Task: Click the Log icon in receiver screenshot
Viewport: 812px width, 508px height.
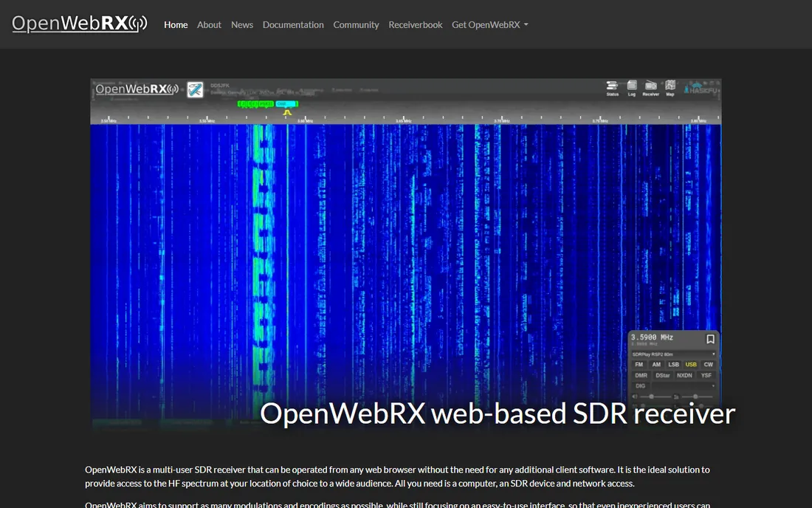Action: (632, 88)
